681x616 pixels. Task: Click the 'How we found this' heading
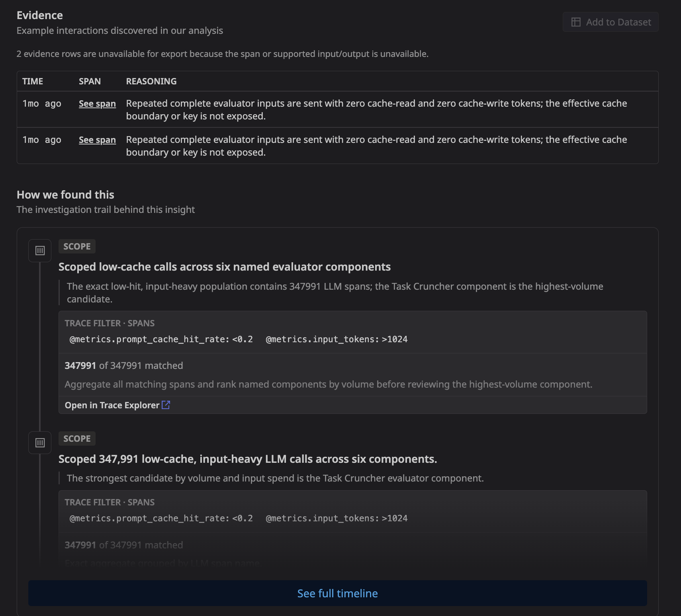(x=65, y=195)
